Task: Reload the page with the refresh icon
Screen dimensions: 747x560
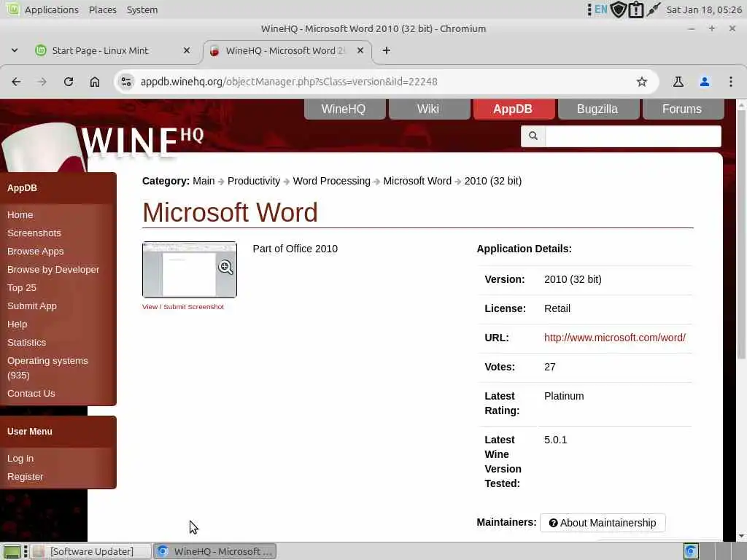Action: point(69,82)
